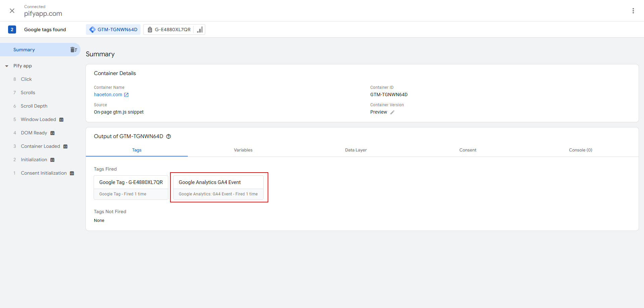Select the Consent Initialization event
Image resolution: width=644 pixels, height=308 pixels.
[44, 173]
